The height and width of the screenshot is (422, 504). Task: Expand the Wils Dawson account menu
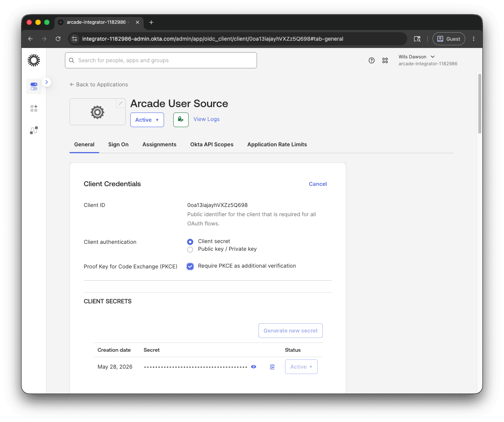pos(428,60)
